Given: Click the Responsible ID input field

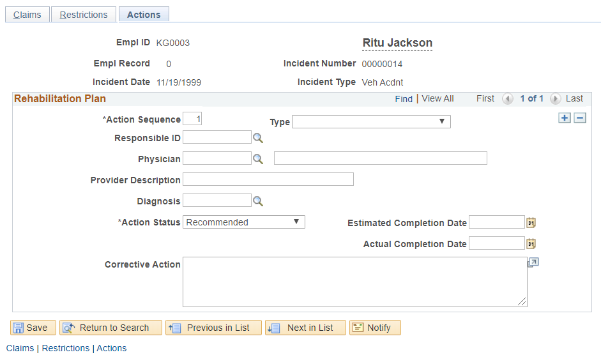Looking at the screenshot, I should 217,137.
